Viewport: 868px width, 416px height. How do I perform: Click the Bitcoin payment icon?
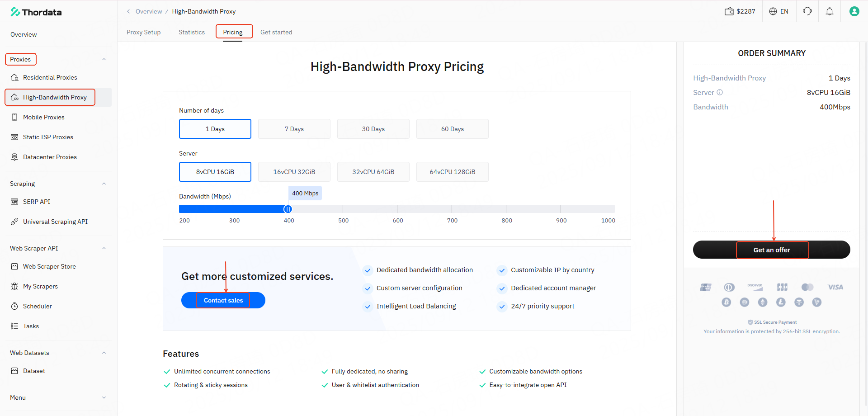[726, 302]
